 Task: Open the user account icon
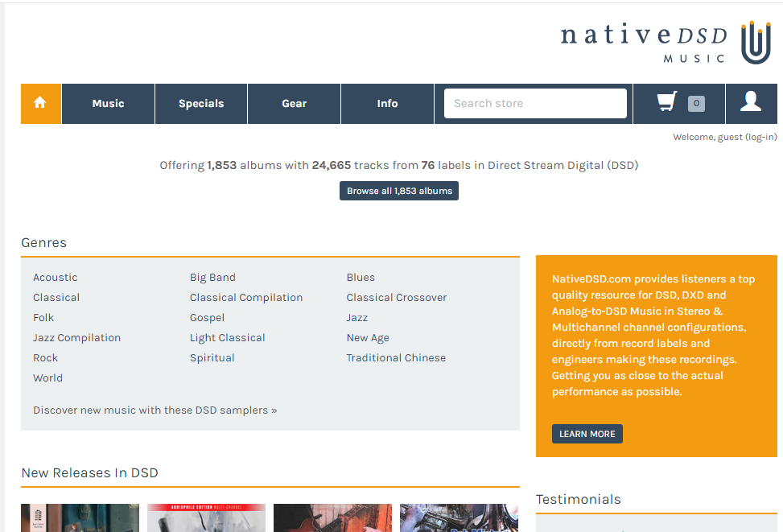click(x=751, y=102)
